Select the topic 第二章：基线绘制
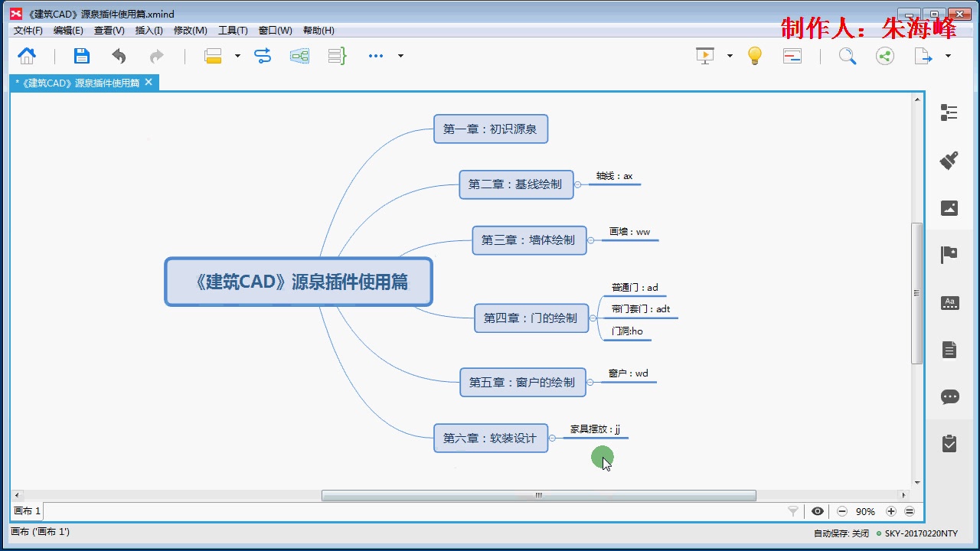980x551 pixels. point(516,184)
